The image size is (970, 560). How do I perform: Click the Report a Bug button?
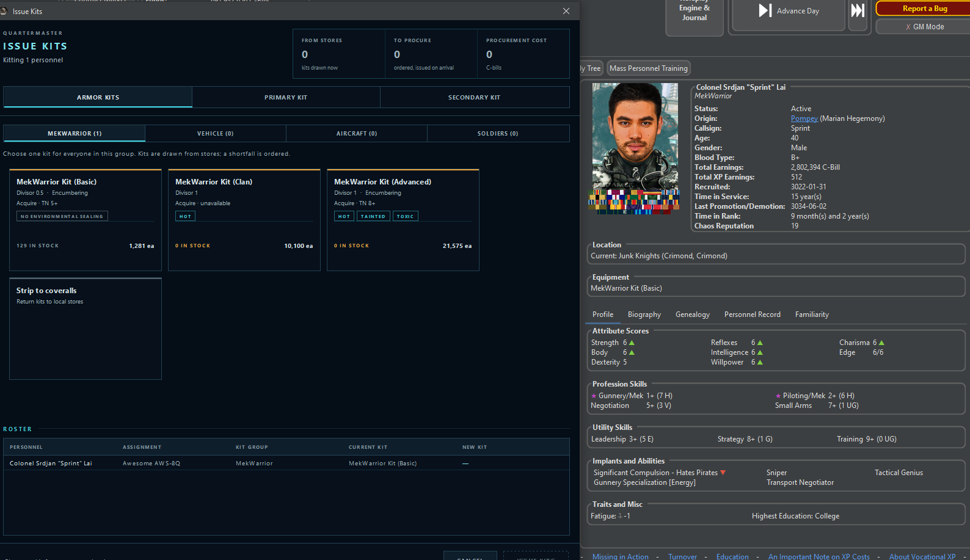pyautogui.click(x=925, y=9)
